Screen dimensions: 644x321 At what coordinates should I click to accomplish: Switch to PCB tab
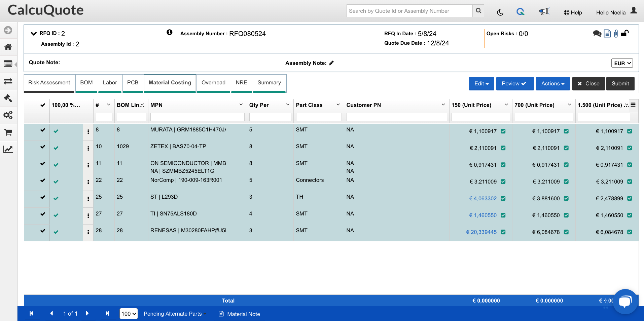click(133, 83)
